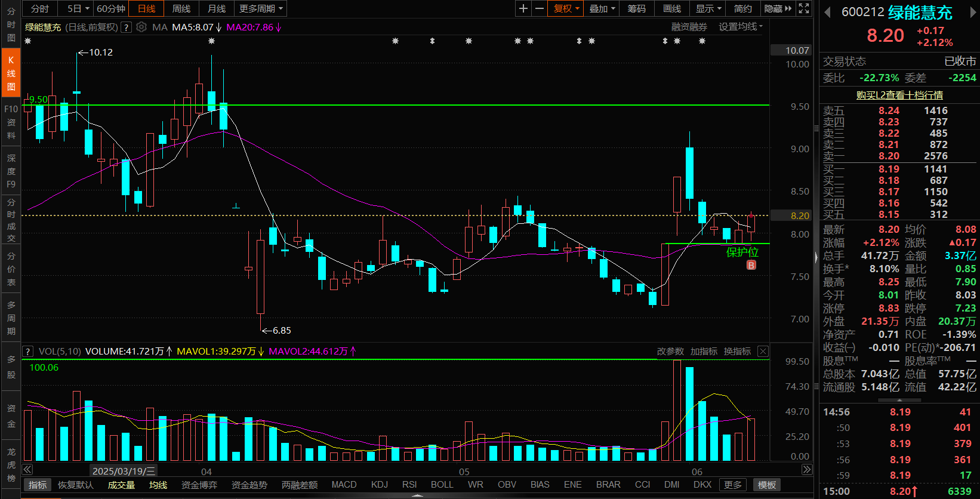This screenshot has height=499, width=980.
Task: Open 多周期 sidebar item
Action: [x=11, y=318]
